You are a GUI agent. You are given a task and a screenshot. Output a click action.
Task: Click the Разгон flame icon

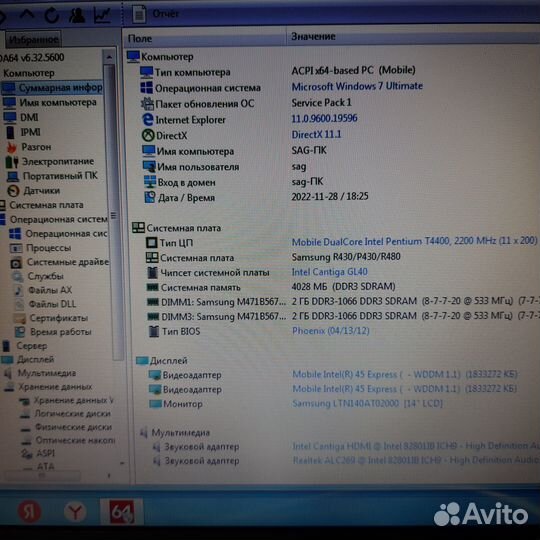tap(11, 147)
